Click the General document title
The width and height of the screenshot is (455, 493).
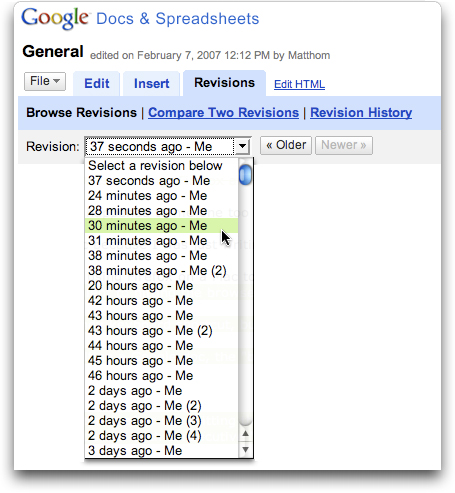[x=53, y=52]
